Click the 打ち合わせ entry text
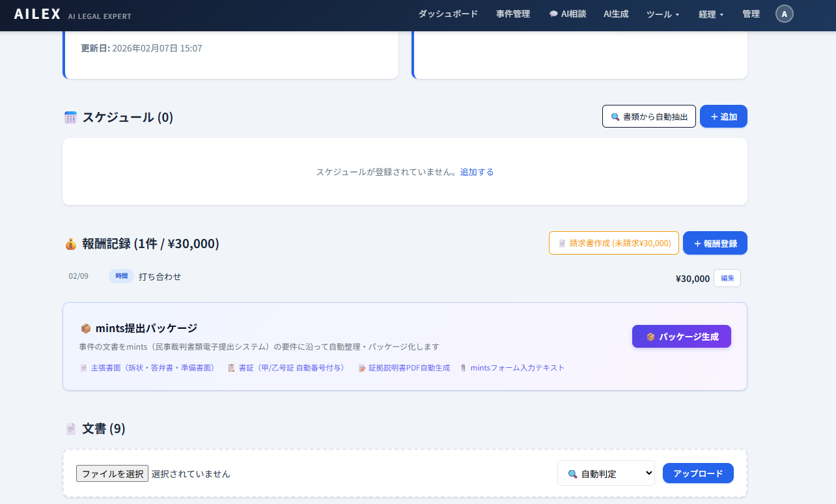 point(160,277)
